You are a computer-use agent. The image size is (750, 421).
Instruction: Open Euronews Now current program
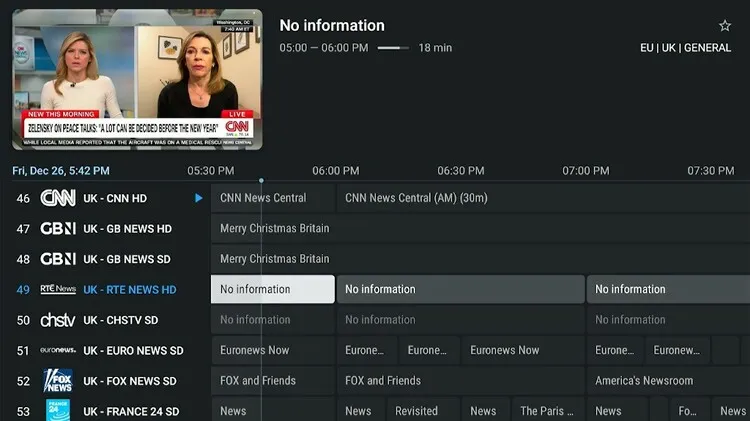[x=273, y=350]
